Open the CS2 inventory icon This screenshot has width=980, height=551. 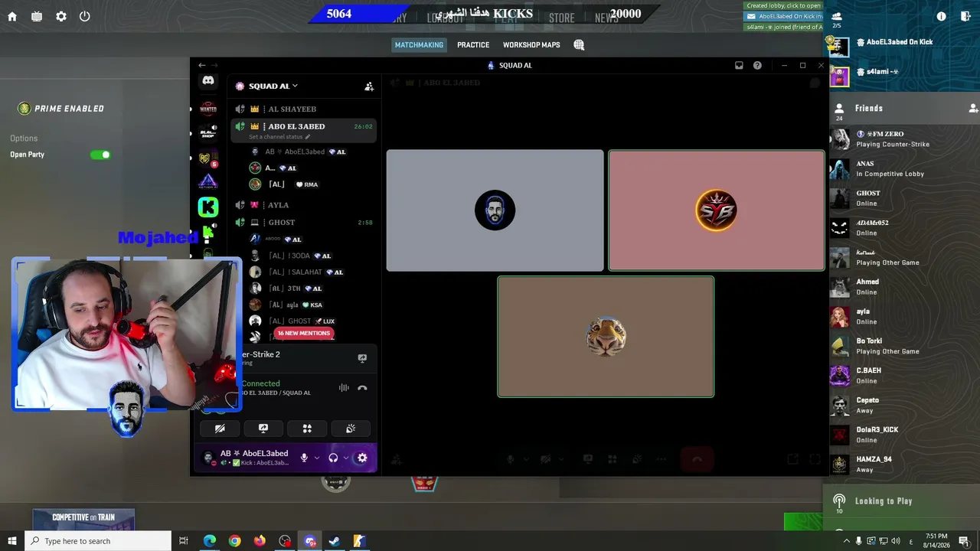click(x=37, y=16)
